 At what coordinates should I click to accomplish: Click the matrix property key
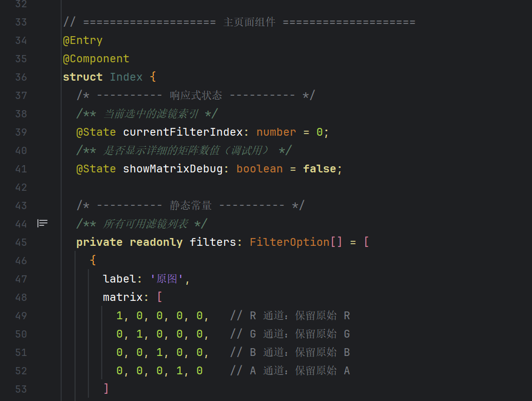pyautogui.click(x=123, y=297)
